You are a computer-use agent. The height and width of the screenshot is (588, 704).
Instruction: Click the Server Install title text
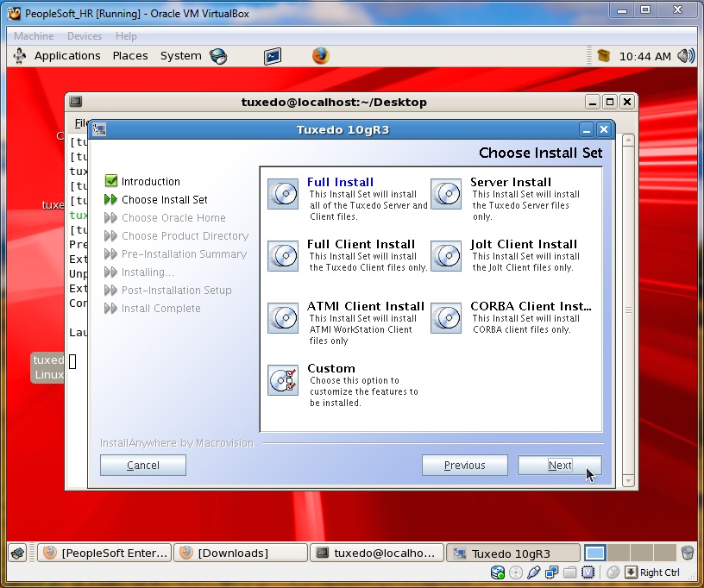click(x=511, y=182)
